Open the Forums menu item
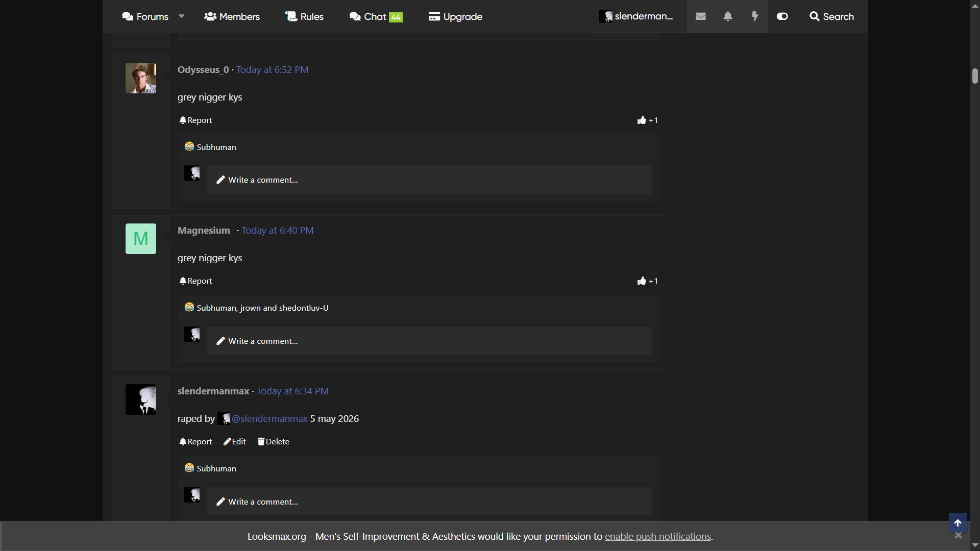The image size is (980, 551). click(x=145, y=16)
